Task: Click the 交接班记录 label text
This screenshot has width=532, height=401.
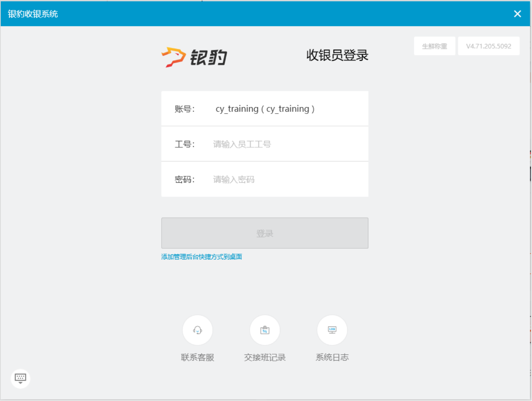Action: click(265, 357)
